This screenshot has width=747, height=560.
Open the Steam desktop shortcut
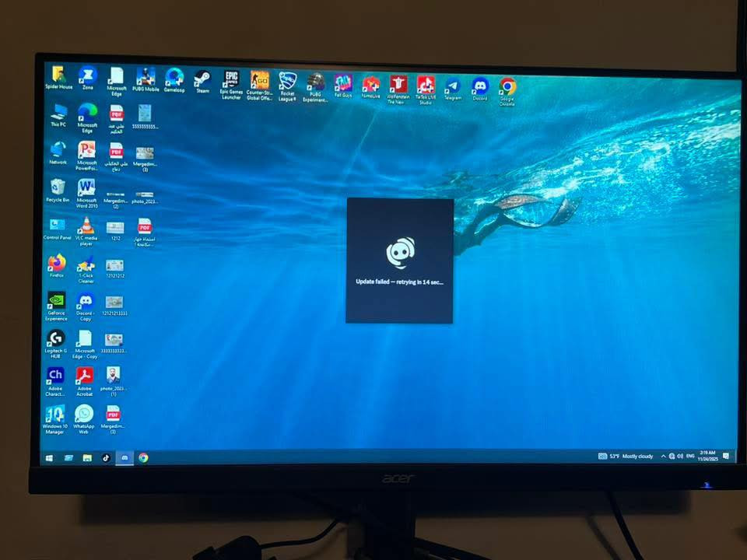click(202, 79)
